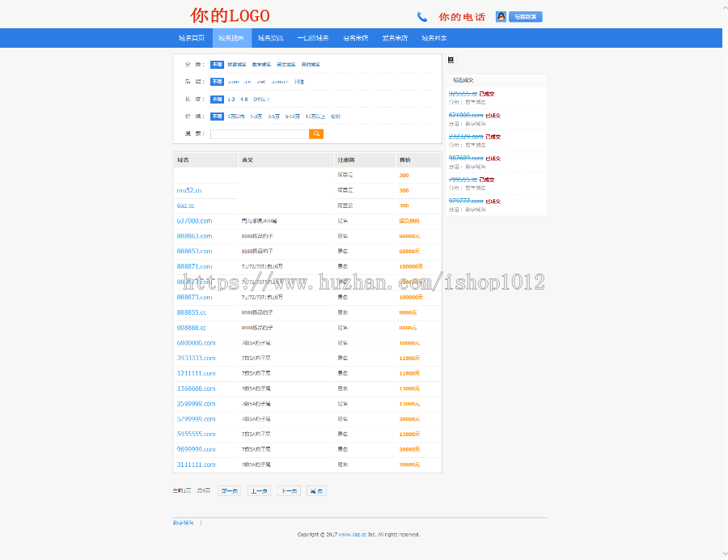Filter suffix by .com
The width and height of the screenshot is (728, 560).
233,82
